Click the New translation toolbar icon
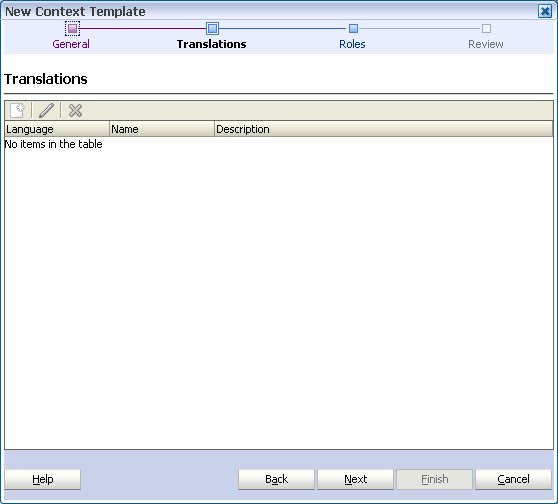 point(17,110)
